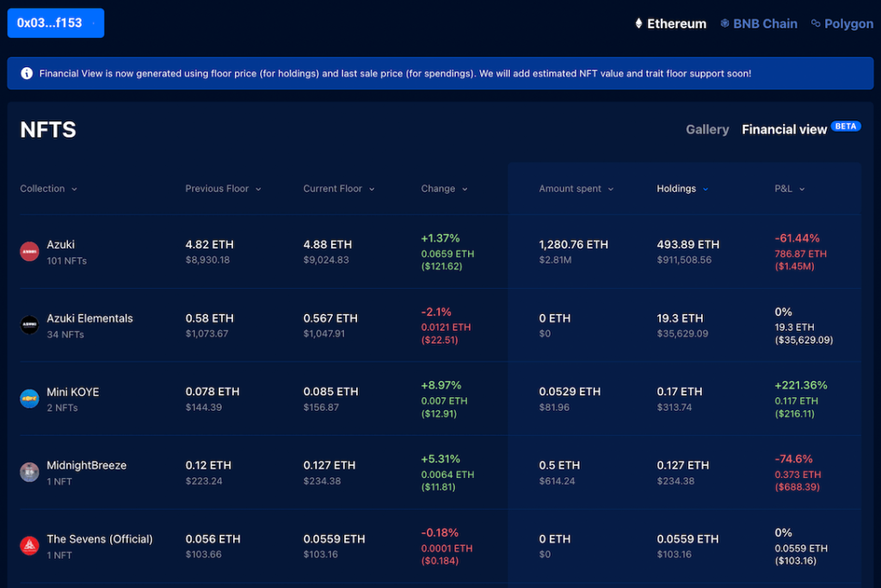Sort by Previous Floor column arrow

(x=258, y=189)
